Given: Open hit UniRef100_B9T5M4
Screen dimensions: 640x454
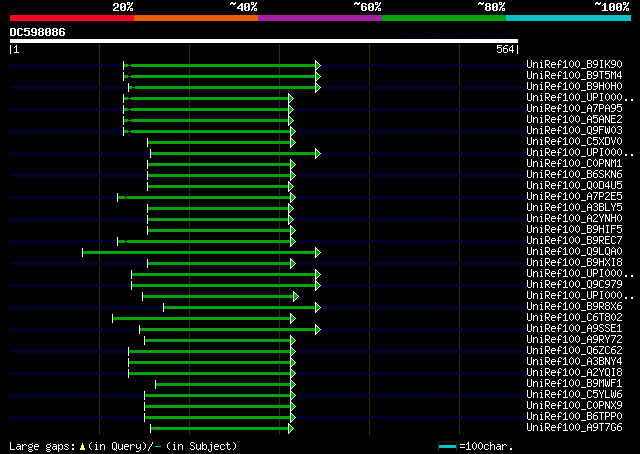Looking at the screenshot, I should click(x=574, y=76).
